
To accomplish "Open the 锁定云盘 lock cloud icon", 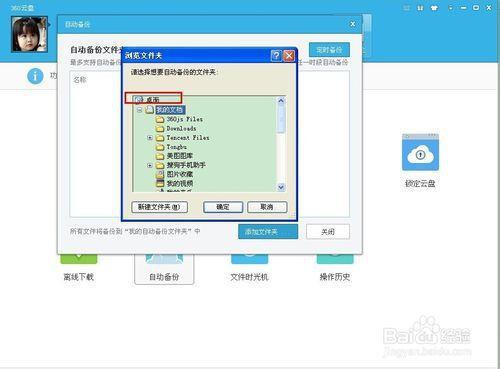I will [420, 152].
